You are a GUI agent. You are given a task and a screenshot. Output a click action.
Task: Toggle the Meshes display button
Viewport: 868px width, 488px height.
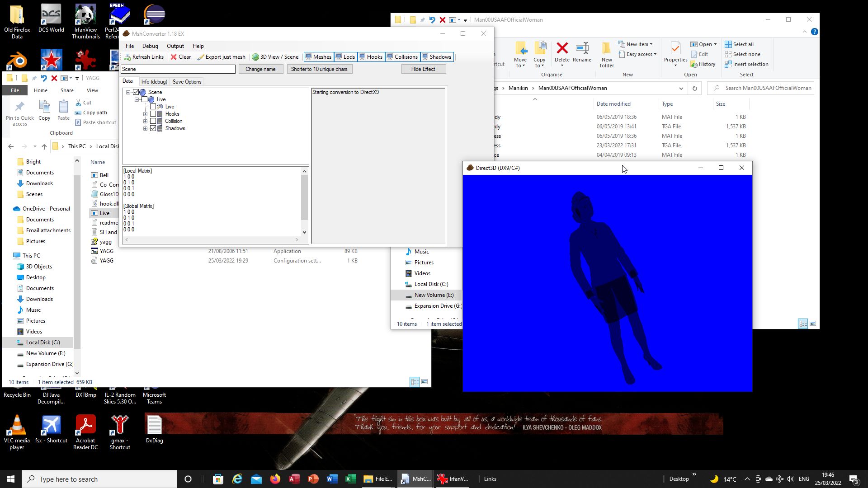click(x=319, y=57)
